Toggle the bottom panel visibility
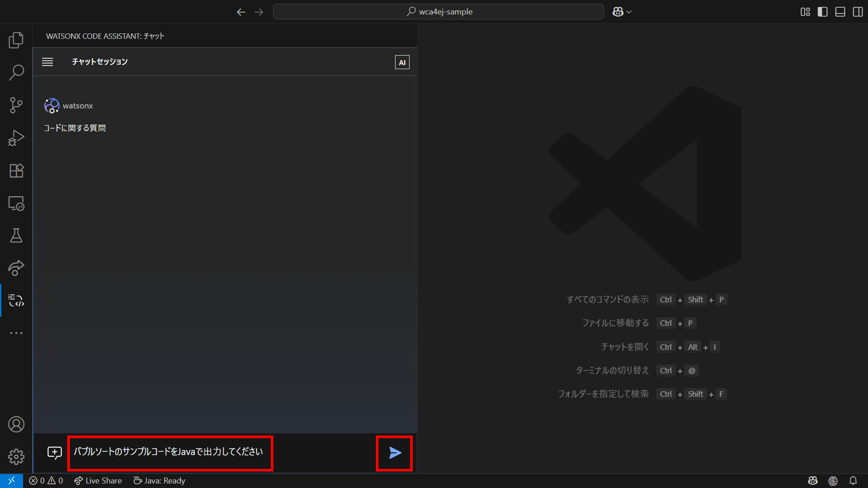Screen dimensions: 868x488 [840, 12]
